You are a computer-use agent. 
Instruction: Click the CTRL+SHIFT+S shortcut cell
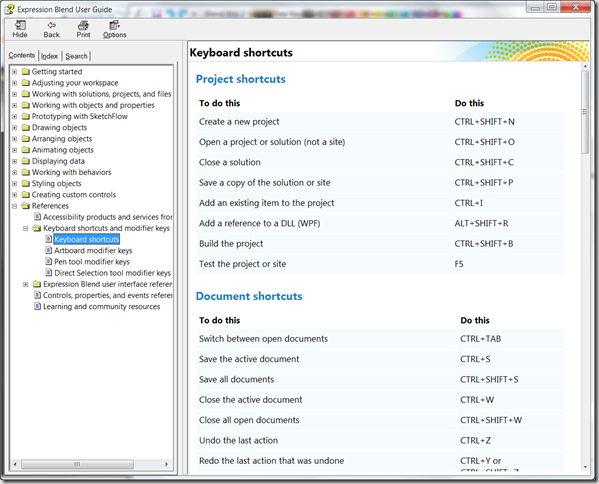click(510, 380)
